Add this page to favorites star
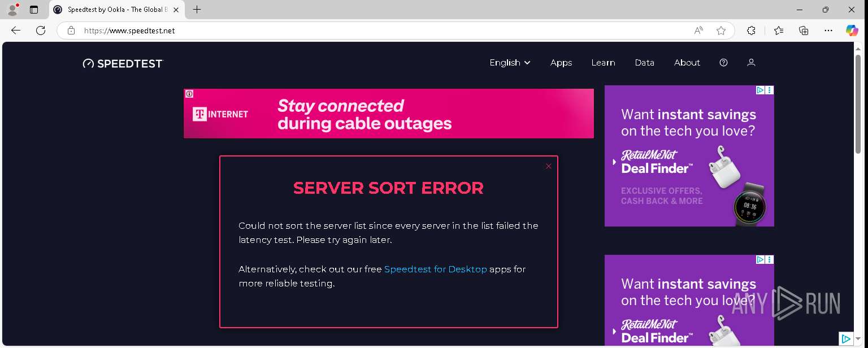 (x=721, y=31)
